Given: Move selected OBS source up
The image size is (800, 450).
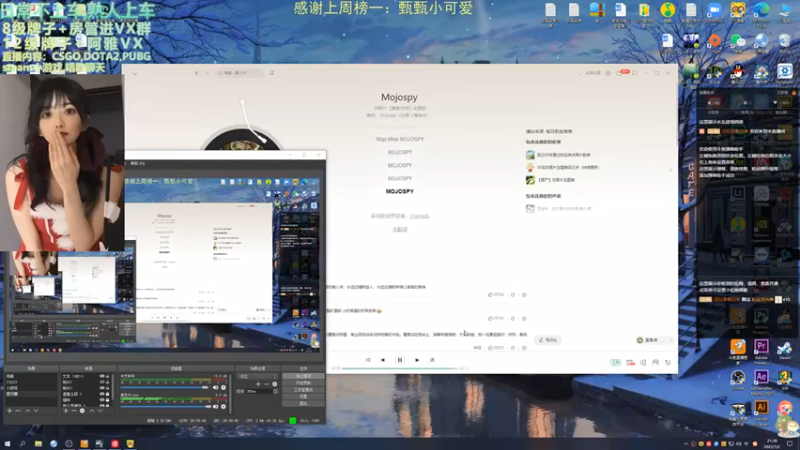Looking at the screenshot, I should coord(92,411).
